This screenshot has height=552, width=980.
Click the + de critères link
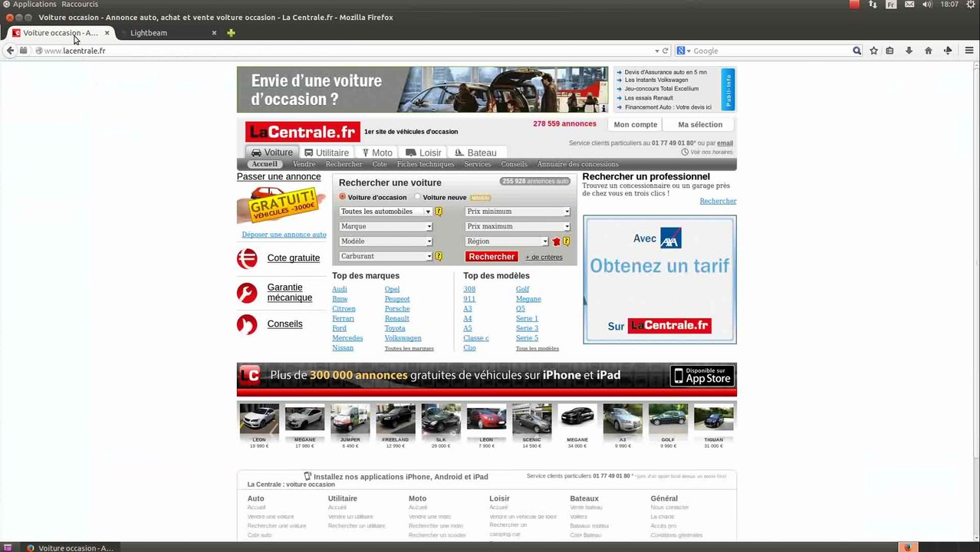pyautogui.click(x=544, y=258)
